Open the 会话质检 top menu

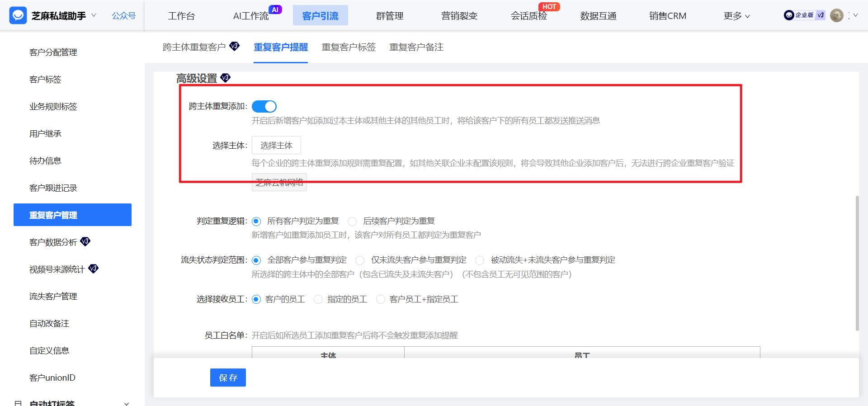click(529, 16)
